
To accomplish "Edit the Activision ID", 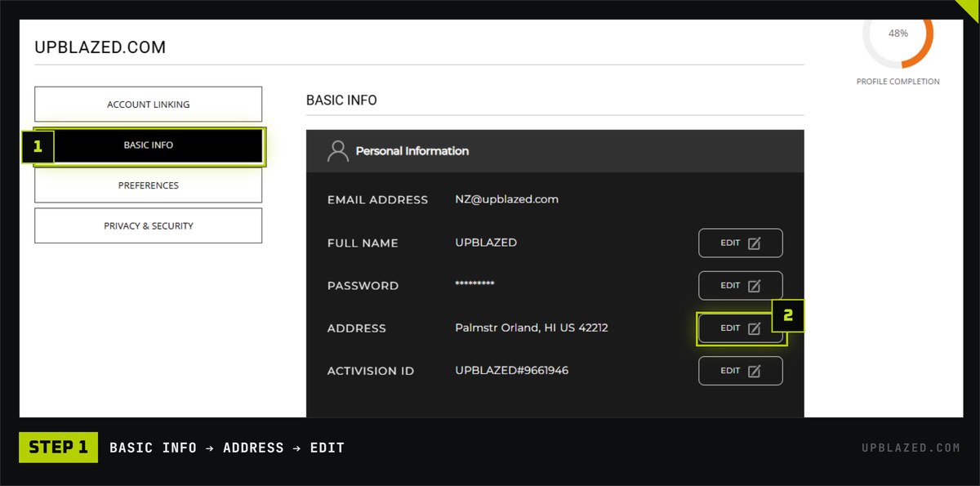I will pyautogui.click(x=740, y=371).
